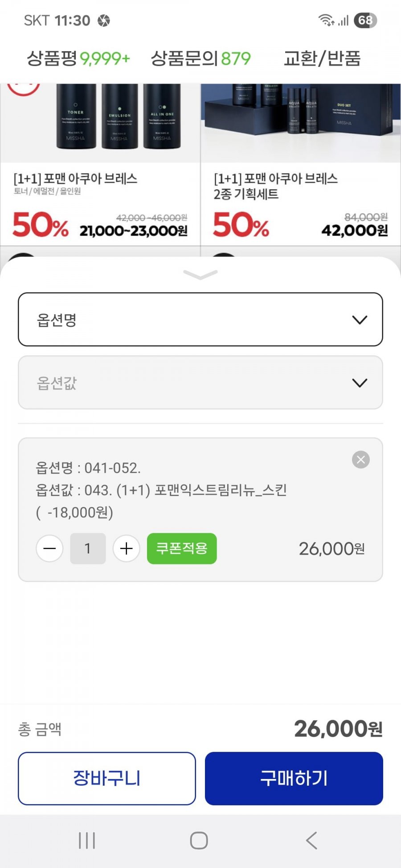
Task: Open the 교환/반품 tab
Action: tap(322, 58)
